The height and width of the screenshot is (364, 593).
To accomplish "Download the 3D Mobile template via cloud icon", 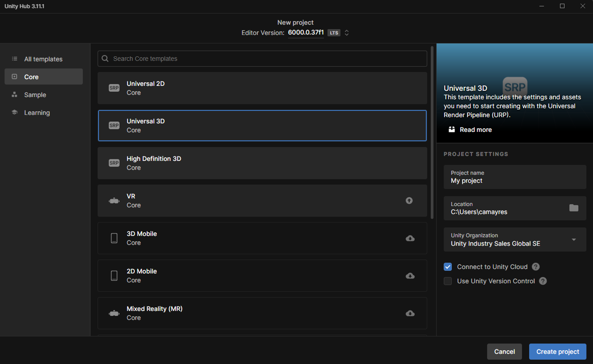I will [x=410, y=238].
